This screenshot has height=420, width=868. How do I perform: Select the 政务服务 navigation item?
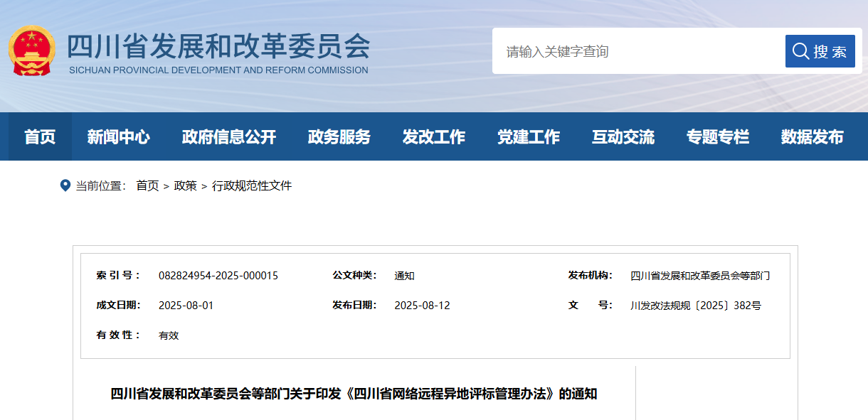click(x=338, y=136)
